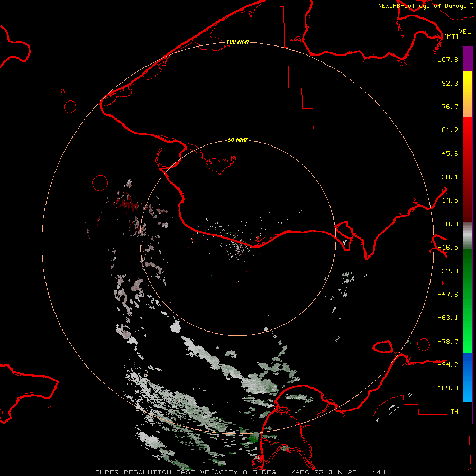Click the -0.9 scale value
The height and width of the screenshot is (476, 476).
click(x=450, y=224)
